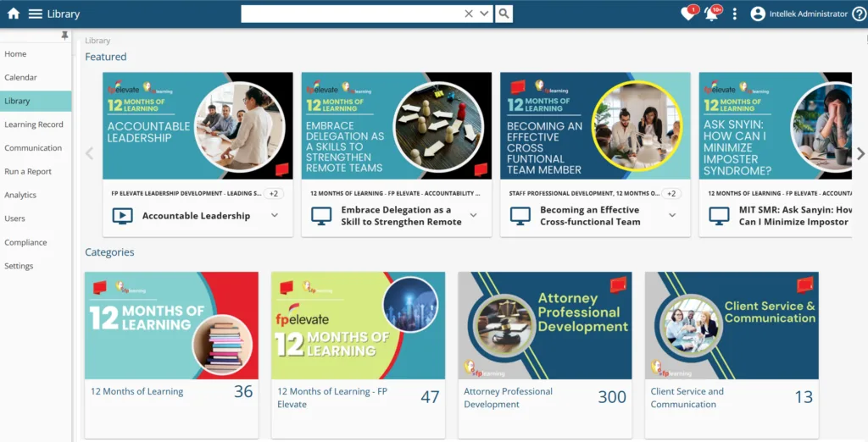Open Communication in the sidebar
Image resolution: width=868 pixels, height=442 pixels.
coord(33,147)
